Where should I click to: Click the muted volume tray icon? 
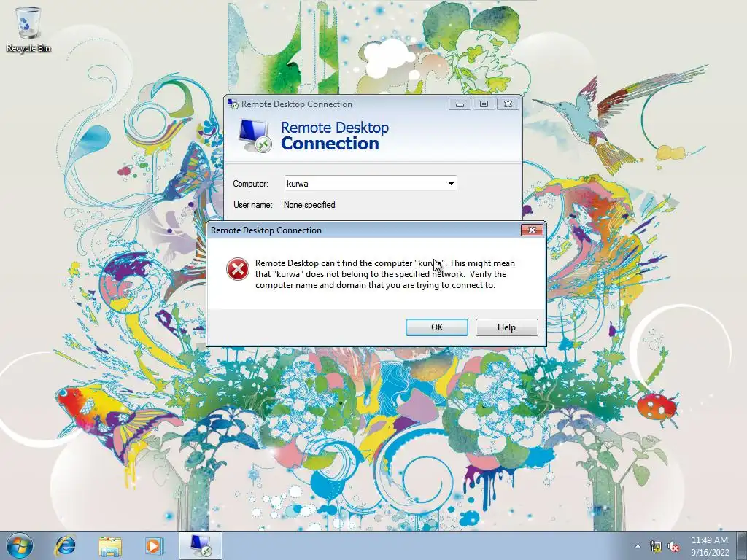click(x=673, y=547)
